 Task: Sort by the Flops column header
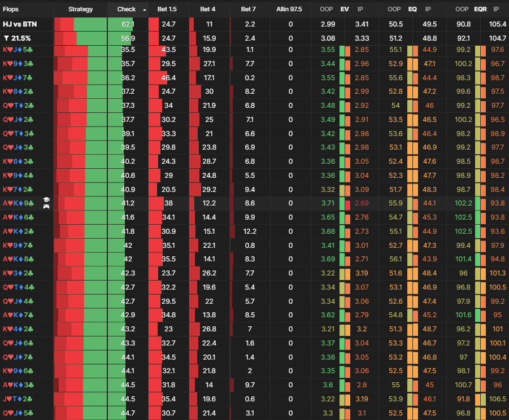(11, 9)
